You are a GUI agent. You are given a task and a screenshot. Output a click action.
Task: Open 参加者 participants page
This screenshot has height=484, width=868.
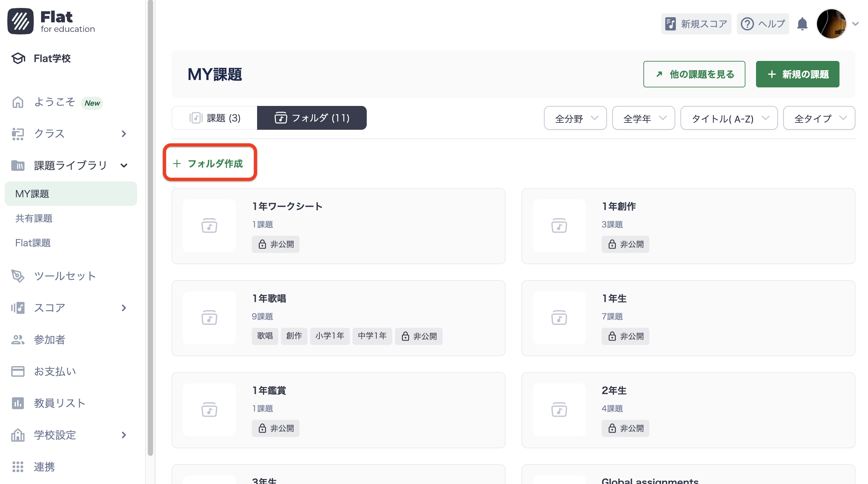[49, 340]
